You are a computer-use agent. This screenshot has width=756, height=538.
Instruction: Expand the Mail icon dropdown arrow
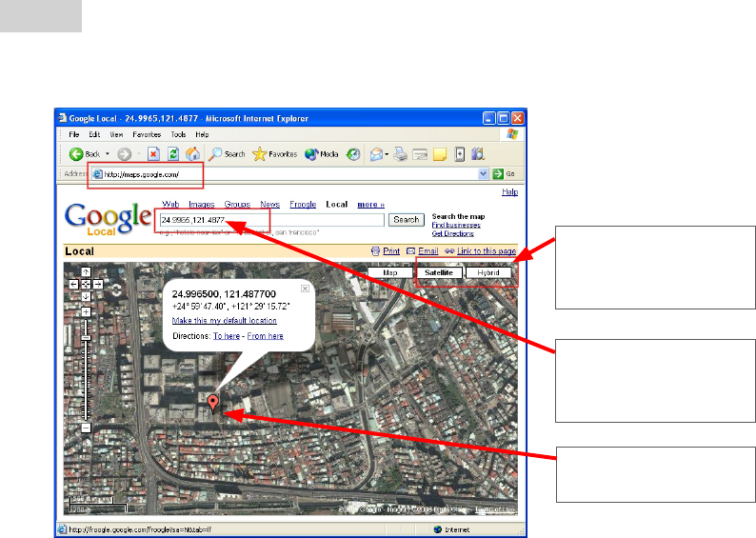pos(387,154)
